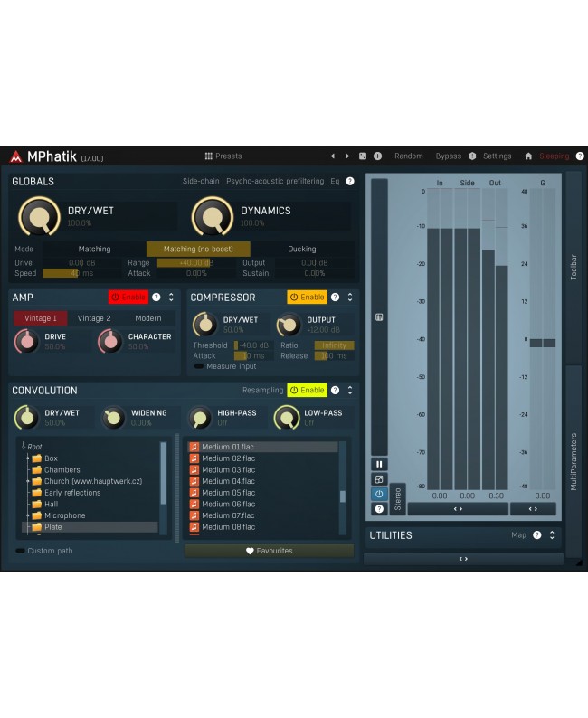588x718 pixels.
Task: Expand the Compressor section arrows
Action: point(350,298)
